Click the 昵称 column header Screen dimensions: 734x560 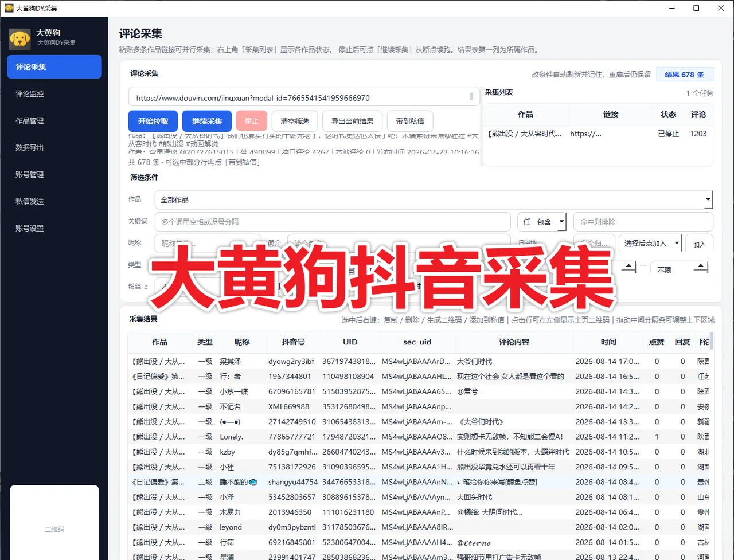point(242,342)
